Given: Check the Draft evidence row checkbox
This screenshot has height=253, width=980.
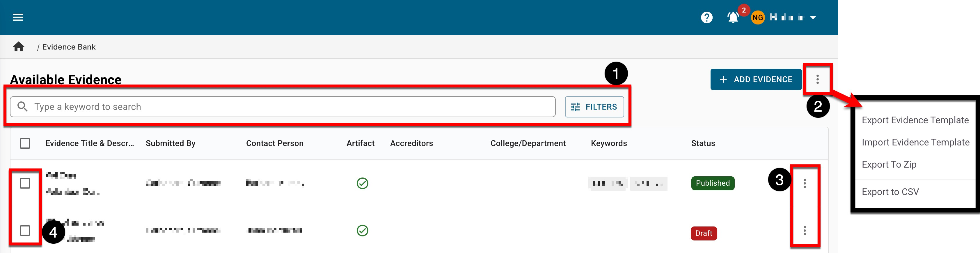Looking at the screenshot, I should [25, 231].
